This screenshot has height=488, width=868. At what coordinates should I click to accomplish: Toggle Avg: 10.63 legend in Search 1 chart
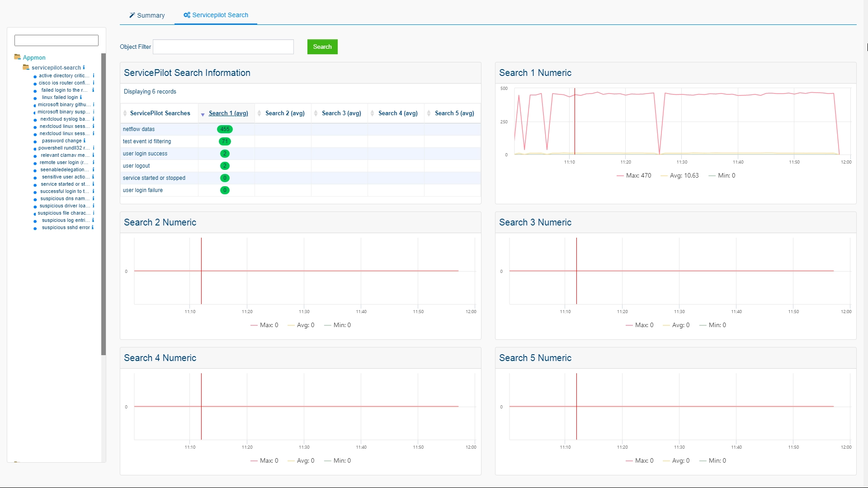(679, 176)
